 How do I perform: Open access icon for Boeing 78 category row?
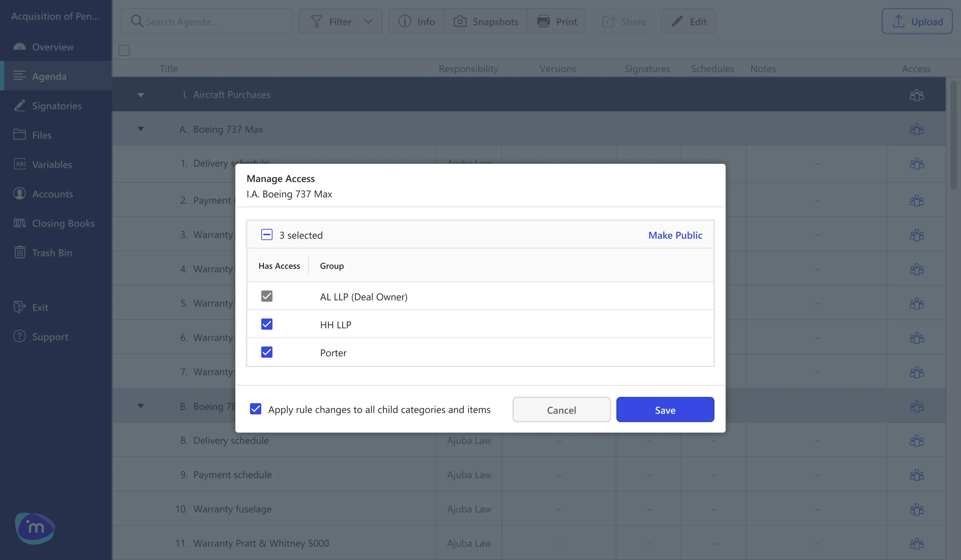click(x=917, y=406)
